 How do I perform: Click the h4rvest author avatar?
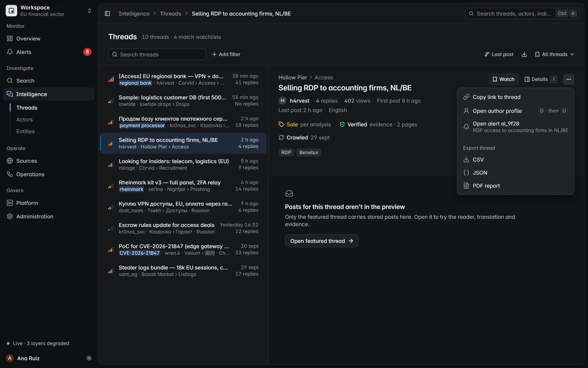click(282, 101)
